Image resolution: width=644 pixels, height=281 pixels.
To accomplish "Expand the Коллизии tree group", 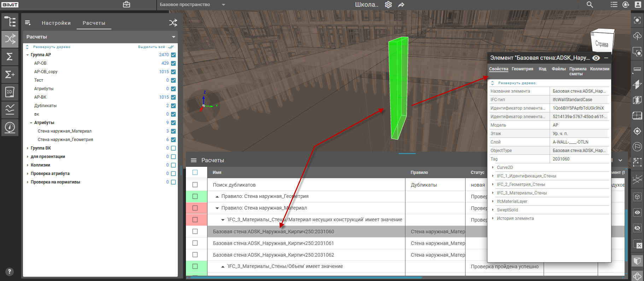I will tap(28, 165).
